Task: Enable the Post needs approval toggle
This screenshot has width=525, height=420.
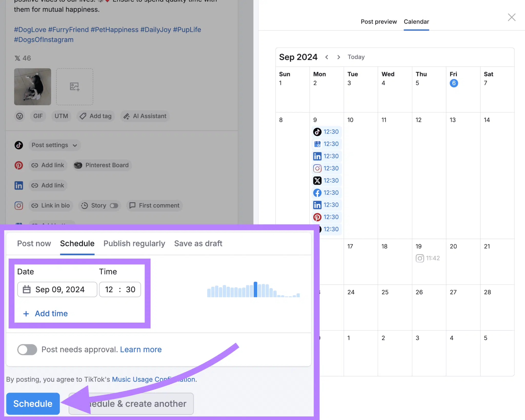Action: (27, 350)
